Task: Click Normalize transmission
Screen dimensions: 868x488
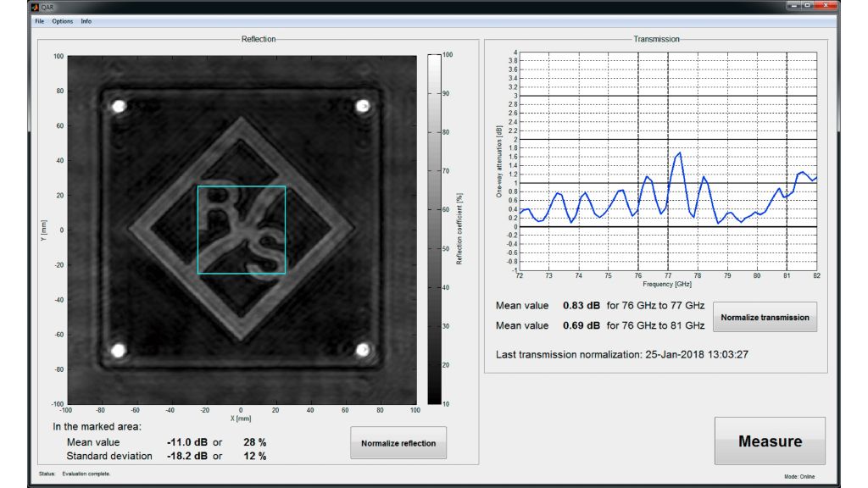Action: pos(765,315)
